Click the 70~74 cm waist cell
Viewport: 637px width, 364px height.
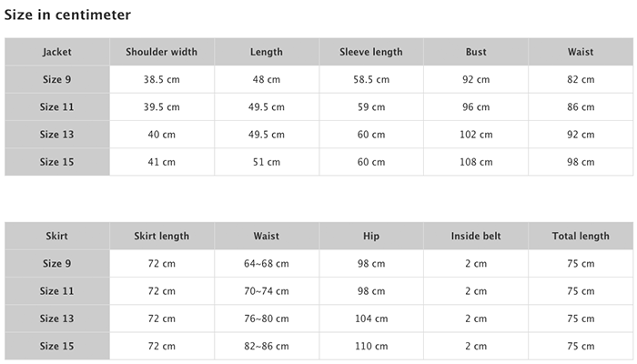pos(267,291)
